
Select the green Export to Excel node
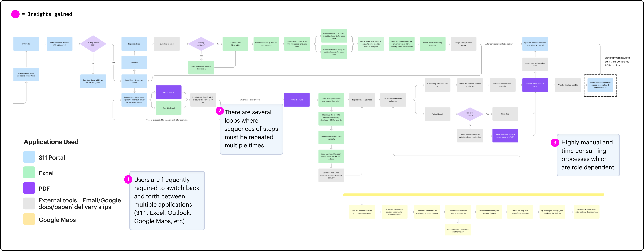(x=168, y=108)
